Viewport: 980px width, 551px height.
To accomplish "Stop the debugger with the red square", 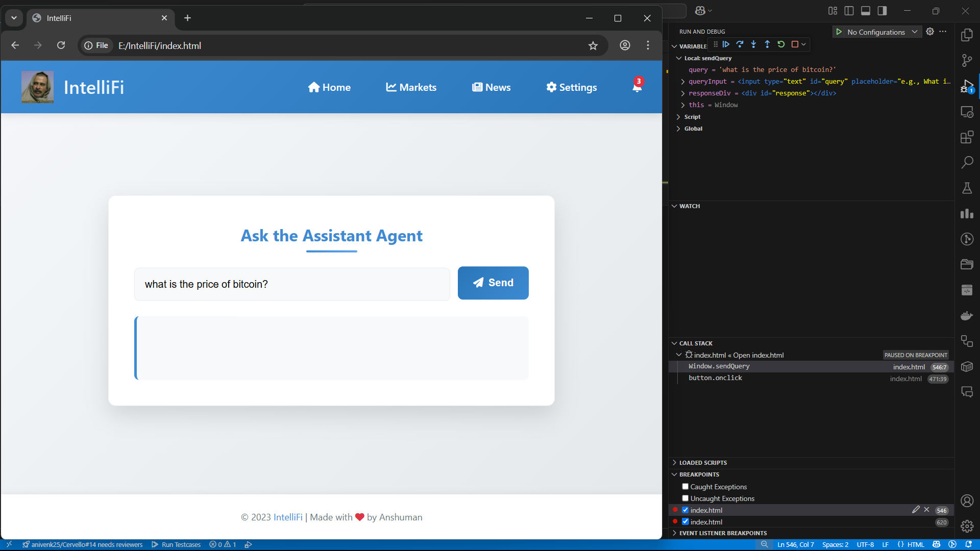I will pyautogui.click(x=795, y=44).
